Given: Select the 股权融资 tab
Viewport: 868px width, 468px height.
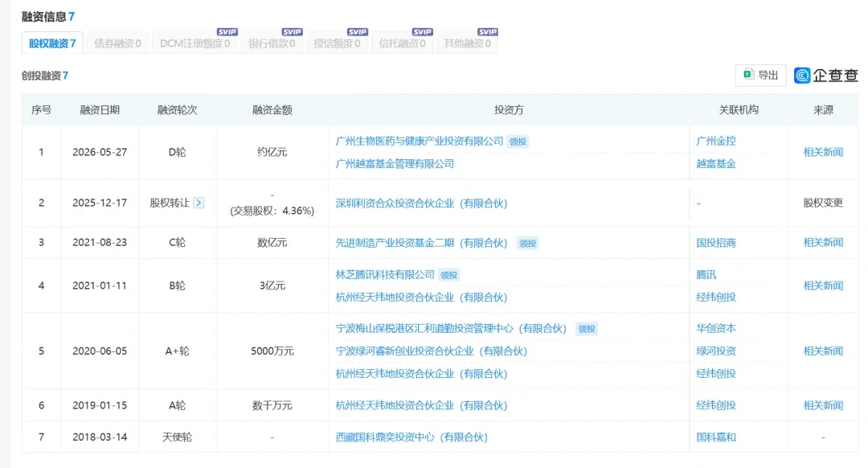Looking at the screenshot, I should (52, 43).
